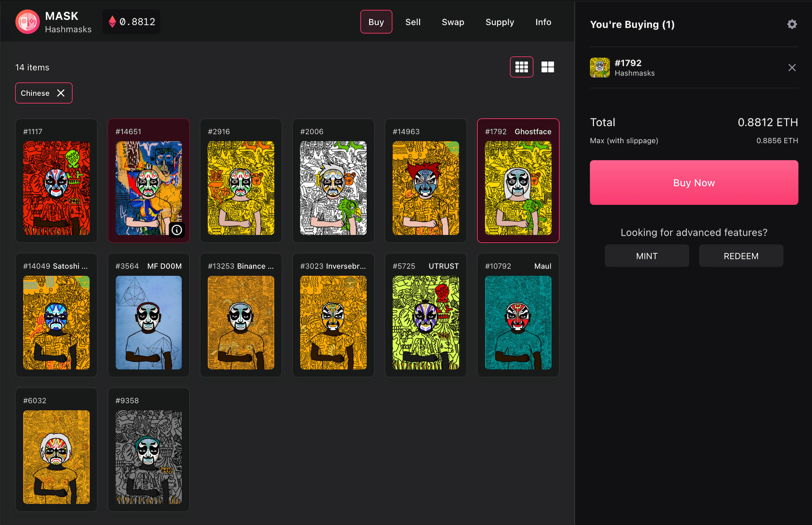Open info icon on mask #14651
The height and width of the screenshot is (525, 812).
tap(177, 230)
